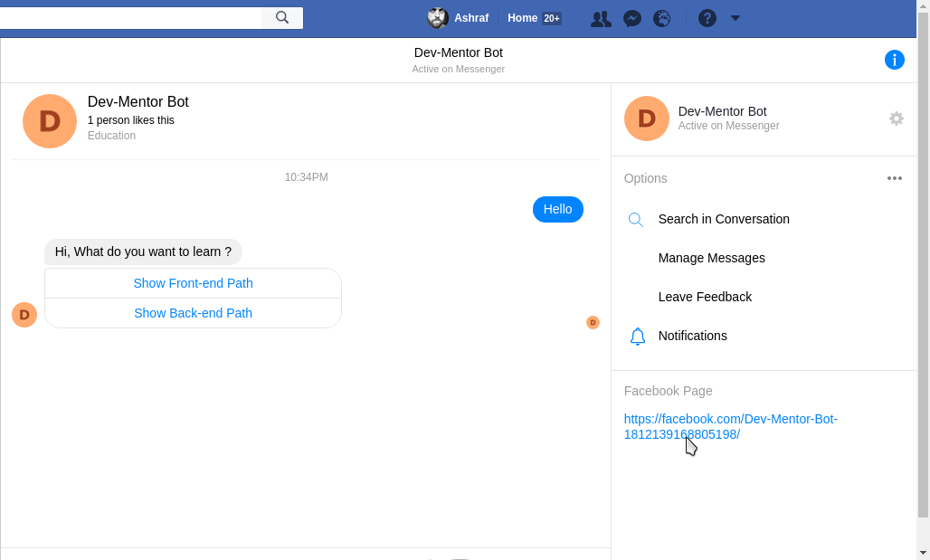Select Manage Messages option
Screen dimensions: 930x560
[x=712, y=258]
